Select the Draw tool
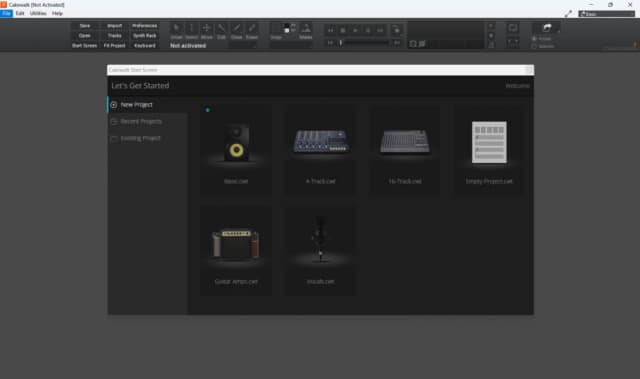 [236, 31]
